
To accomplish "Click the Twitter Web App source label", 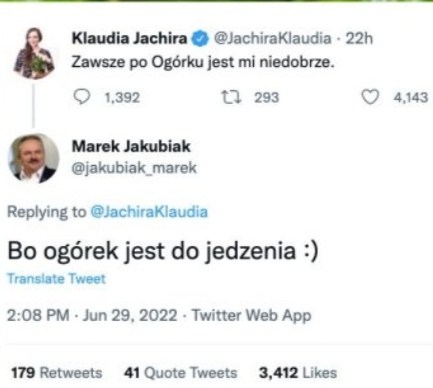I will [x=252, y=315].
